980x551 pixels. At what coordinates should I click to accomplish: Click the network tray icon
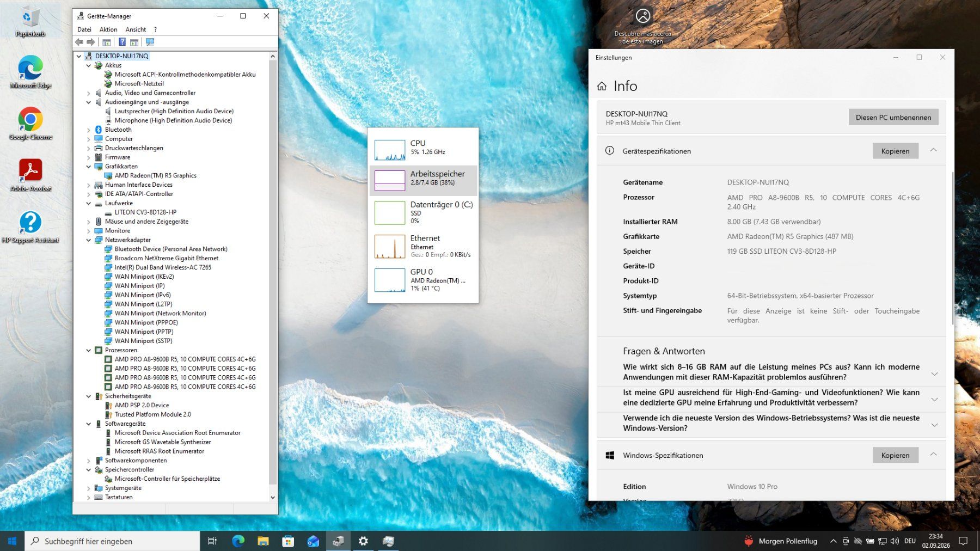[883, 541]
